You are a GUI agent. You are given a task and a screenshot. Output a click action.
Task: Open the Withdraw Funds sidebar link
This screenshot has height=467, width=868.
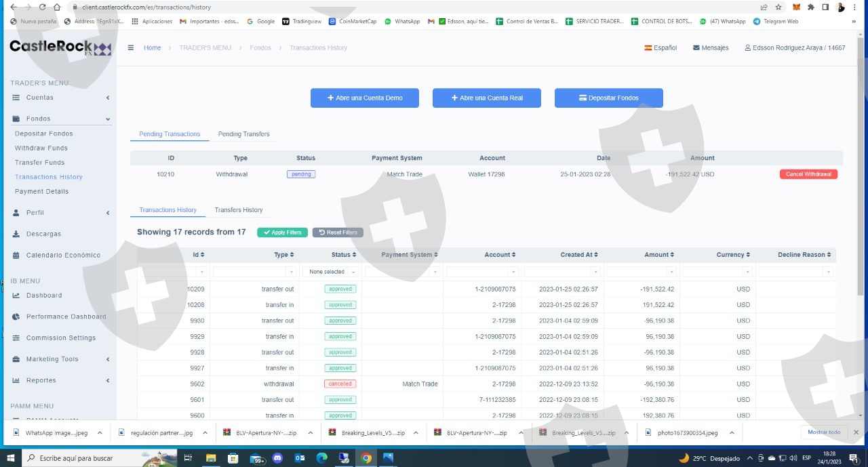(41, 148)
